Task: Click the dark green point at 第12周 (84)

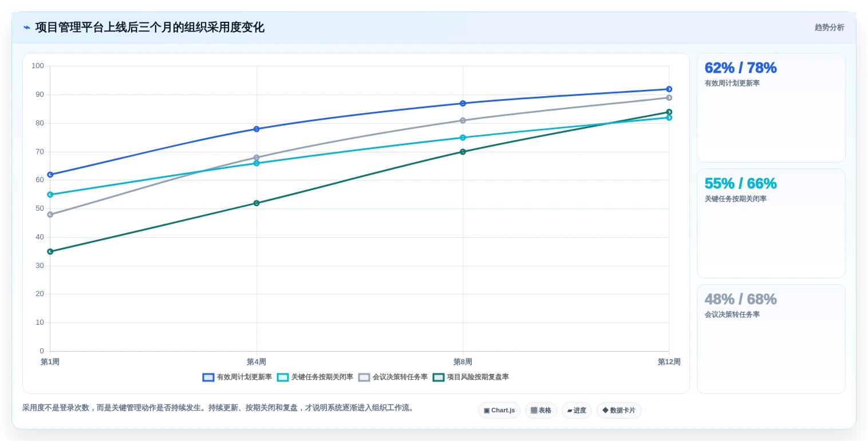Action: pos(669,112)
